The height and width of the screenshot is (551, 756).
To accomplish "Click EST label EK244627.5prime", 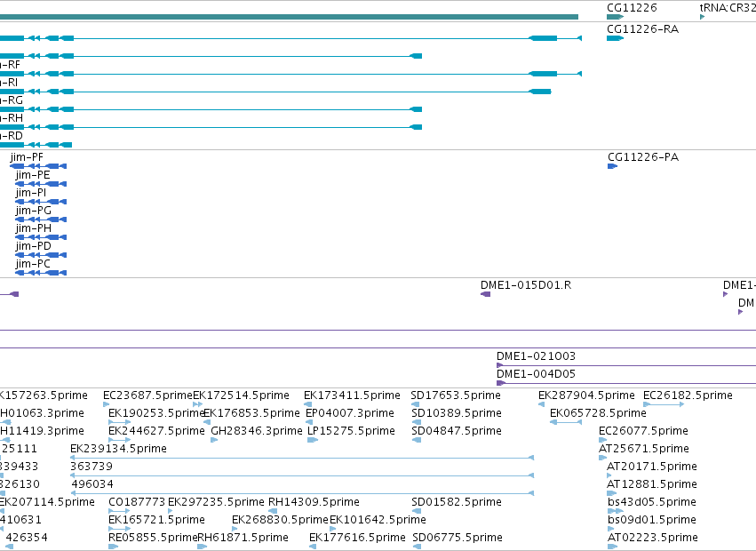I will click(156, 431).
